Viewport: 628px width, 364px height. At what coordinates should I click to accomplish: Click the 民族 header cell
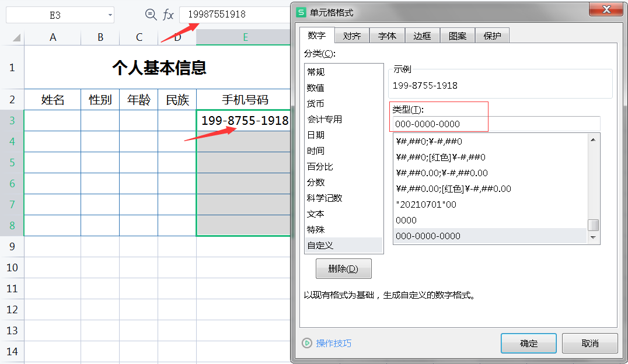click(x=177, y=100)
